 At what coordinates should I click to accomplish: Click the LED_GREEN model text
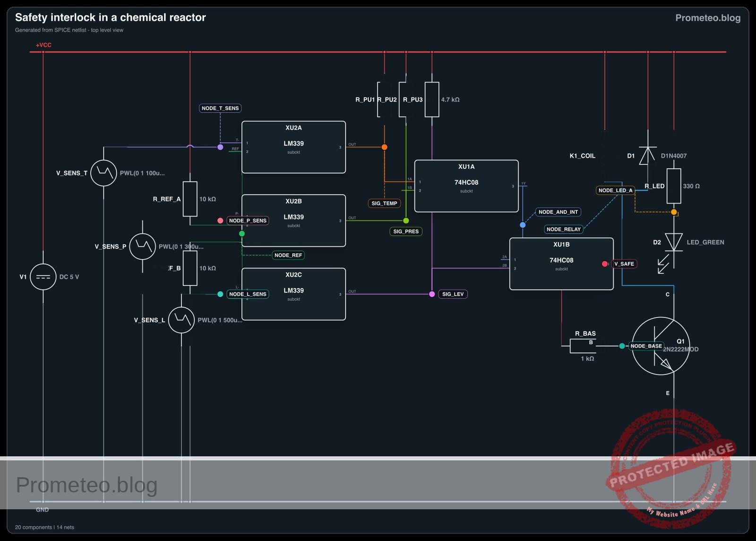point(705,242)
